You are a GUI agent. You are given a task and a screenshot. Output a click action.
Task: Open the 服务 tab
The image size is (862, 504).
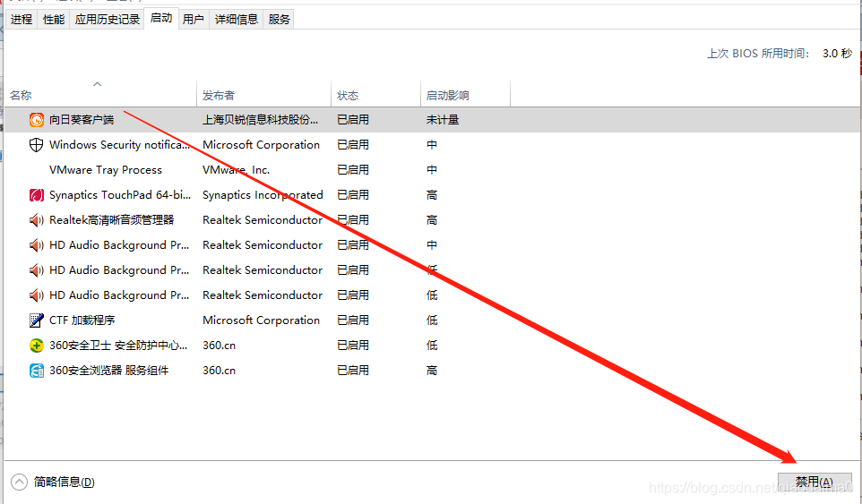pos(279,19)
